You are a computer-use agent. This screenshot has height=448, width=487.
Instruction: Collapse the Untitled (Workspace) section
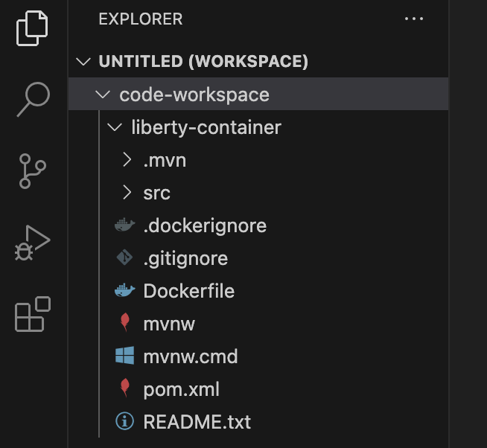click(86, 61)
